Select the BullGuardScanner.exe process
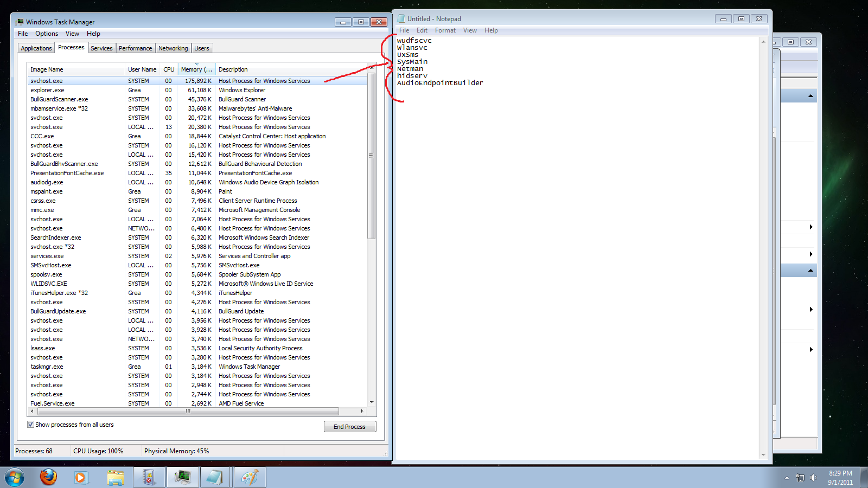 point(197,99)
